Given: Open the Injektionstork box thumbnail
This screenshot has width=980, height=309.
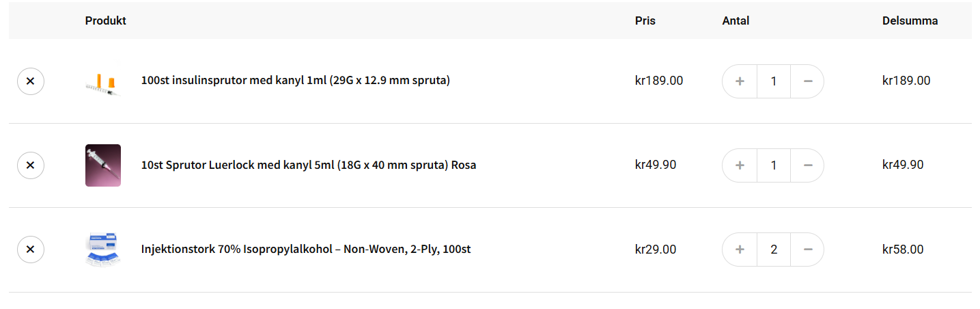Looking at the screenshot, I should 103,250.
